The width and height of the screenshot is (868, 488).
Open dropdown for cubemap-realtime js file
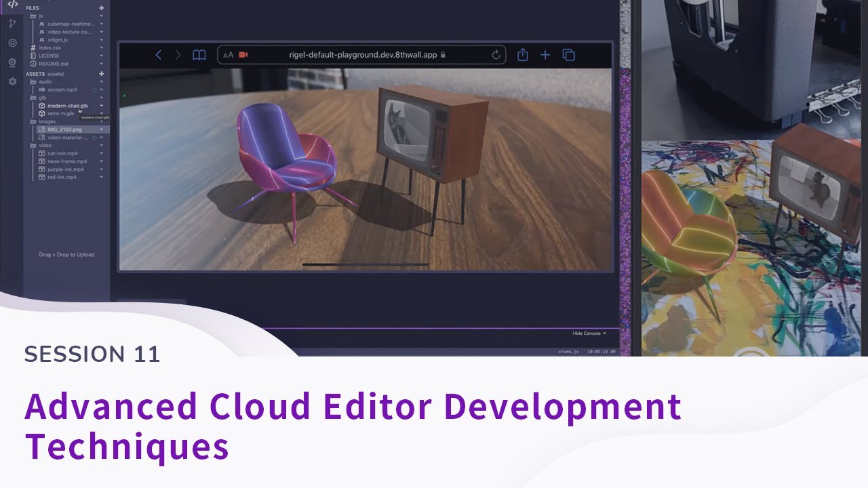(x=102, y=24)
